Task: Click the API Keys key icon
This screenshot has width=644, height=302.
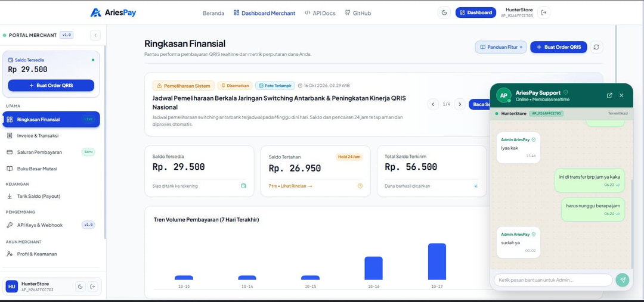Action: pyautogui.click(x=10, y=225)
